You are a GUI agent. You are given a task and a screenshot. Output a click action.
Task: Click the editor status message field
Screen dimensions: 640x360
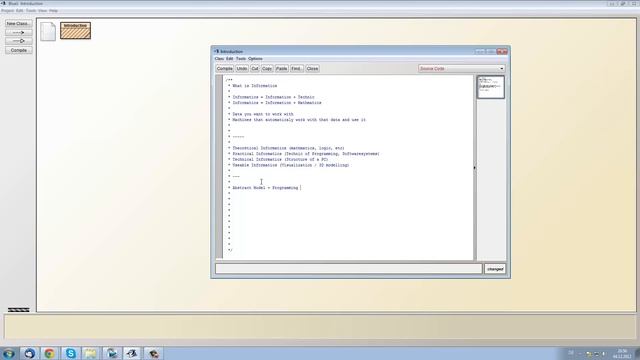(349, 269)
